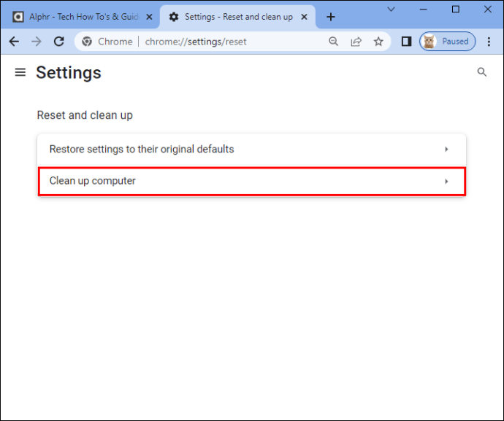Expand Restore settings to original defaults arrow

pyautogui.click(x=446, y=150)
